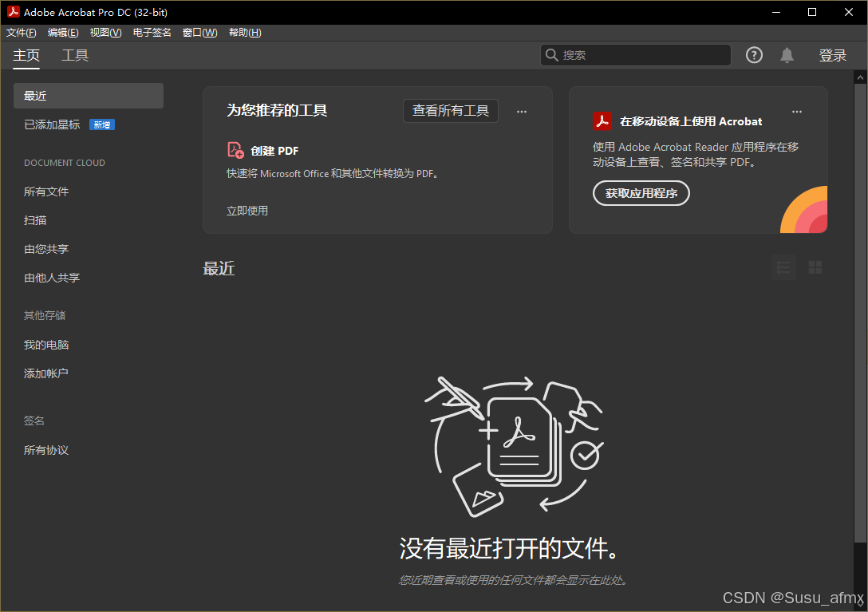The image size is (868, 612).
Task: Open the 编辑(E) menu
Action: point(63,33)
